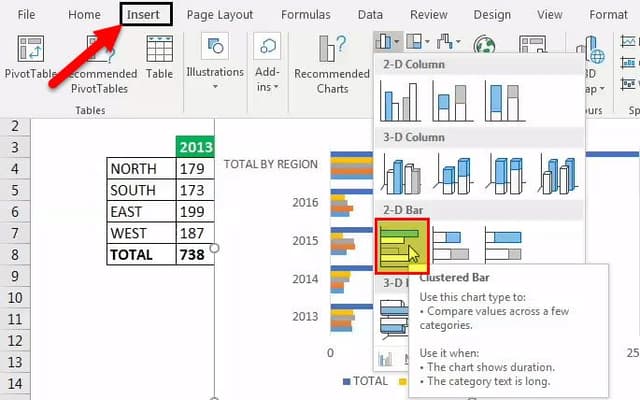Choose the 2-D Stacked Column chart
This screenshot has height=400, width=640.
(452, 100)
